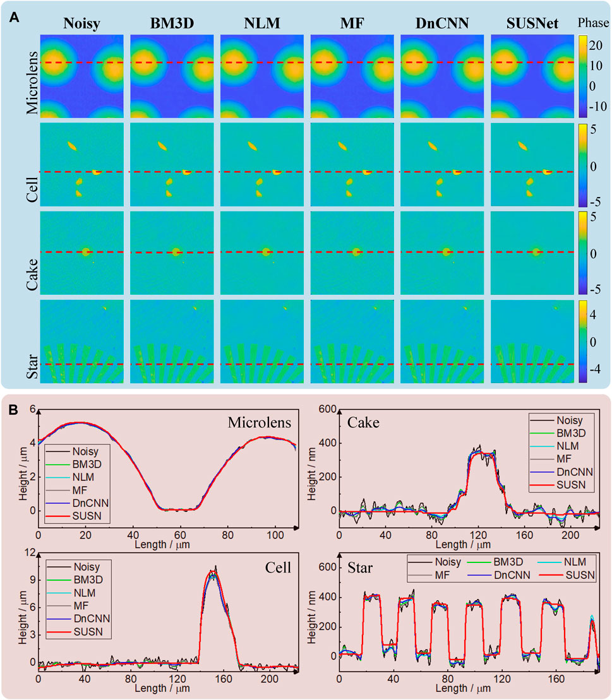This screenshot has height=700, width=612.
Task: Select the SUSNet Microlens phase image
Action: point(532,76)
